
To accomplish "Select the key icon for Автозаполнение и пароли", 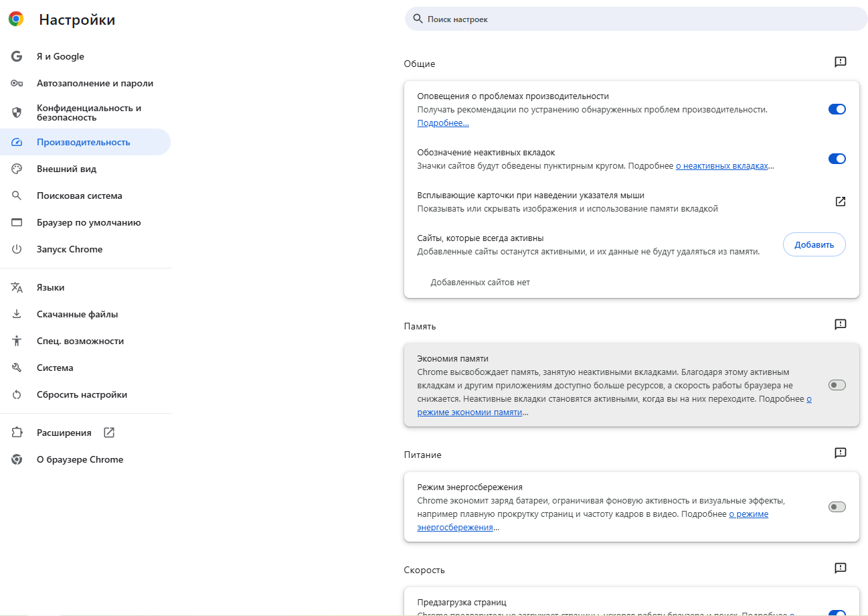I will pos(17,83).
